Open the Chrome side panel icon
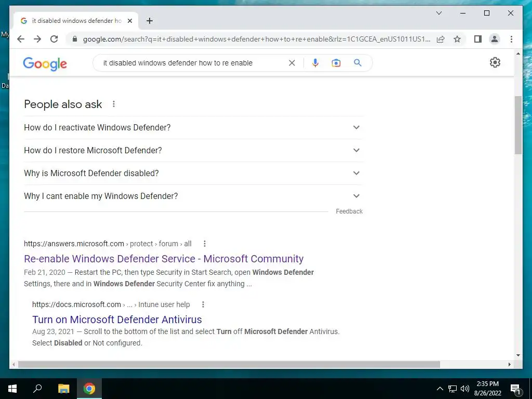Image resolution: width=532 pixels, height=399 pixels. [x=478, y=39]
